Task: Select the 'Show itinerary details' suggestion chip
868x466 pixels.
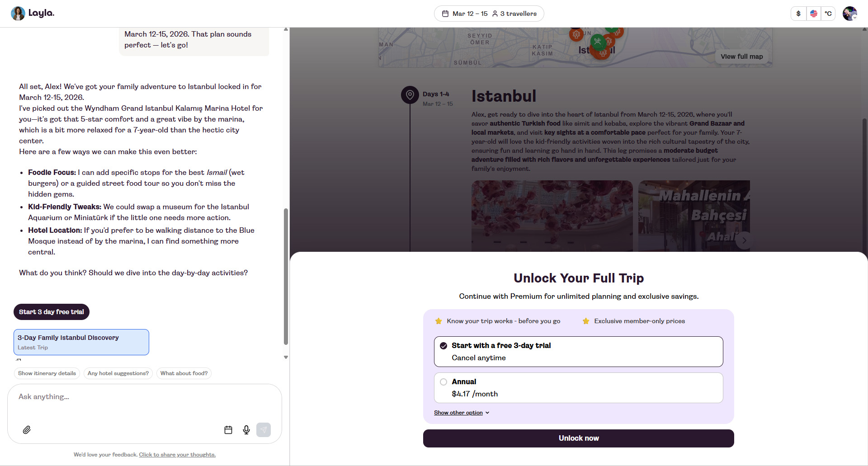Action: [x=47, y=373]
